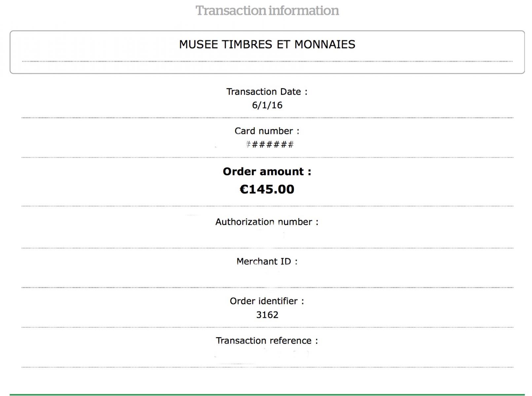
Task: Click the Order amount label
Action: coord(267,172)
